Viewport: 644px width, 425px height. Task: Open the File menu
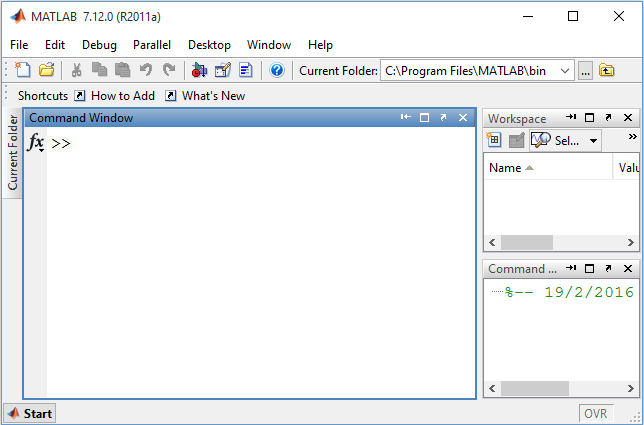click(x=19, y=45)
